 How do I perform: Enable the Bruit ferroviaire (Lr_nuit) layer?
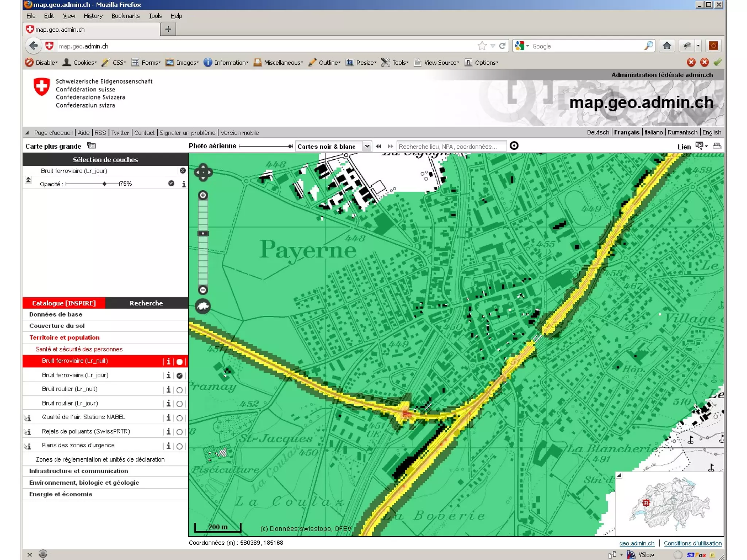(x=179, y=362)
